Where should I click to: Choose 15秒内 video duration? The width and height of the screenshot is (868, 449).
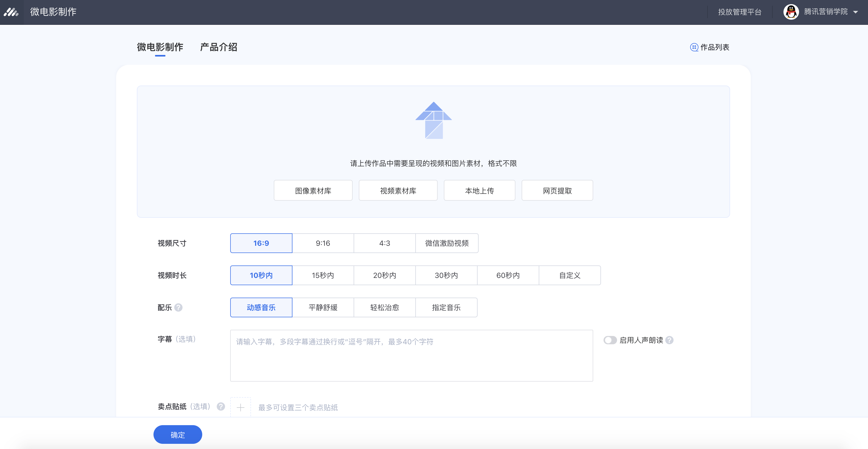point(323,276)
